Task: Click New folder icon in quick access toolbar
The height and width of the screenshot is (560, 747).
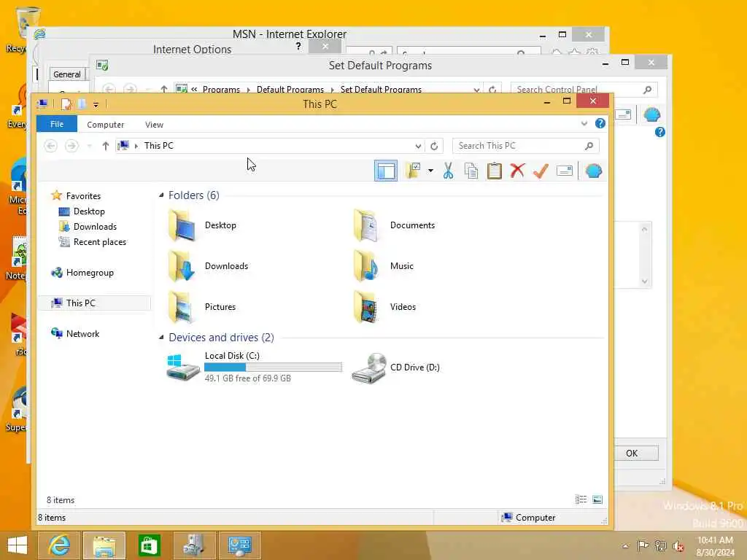Action: pyautogui.click(x=82, y=104)
